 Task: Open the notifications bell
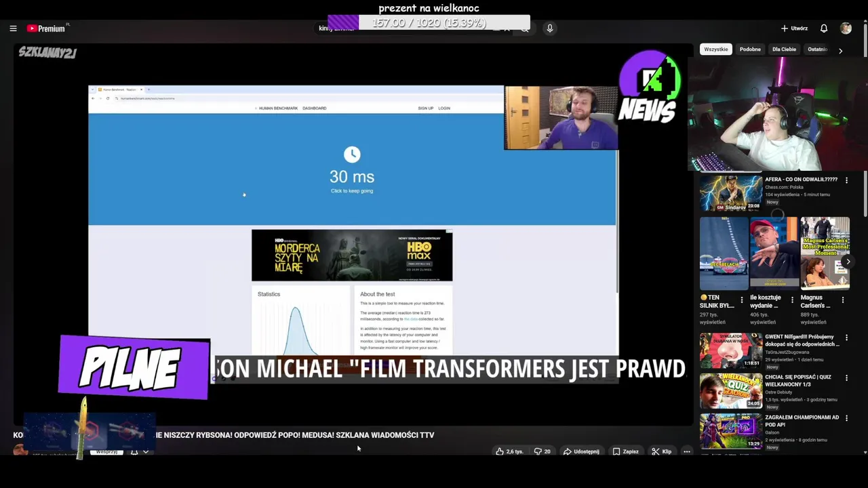click(x=824, y=28)
